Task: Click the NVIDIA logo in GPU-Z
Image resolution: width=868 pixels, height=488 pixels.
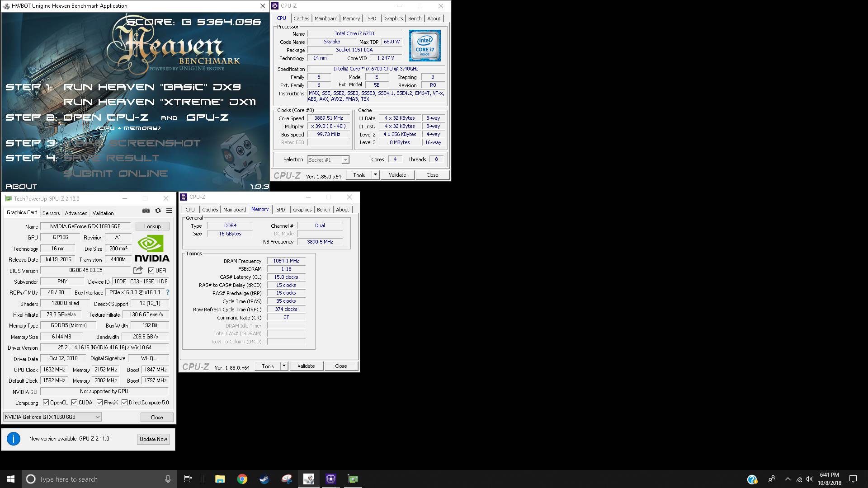Action: point(152,249)
